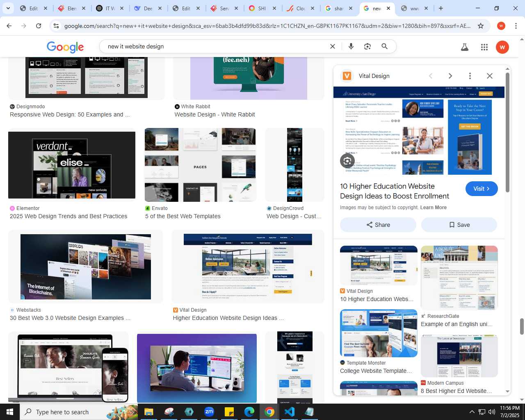Open the Windows Start menu
This screenshot has width=525, height=420.
coord(10,412)
